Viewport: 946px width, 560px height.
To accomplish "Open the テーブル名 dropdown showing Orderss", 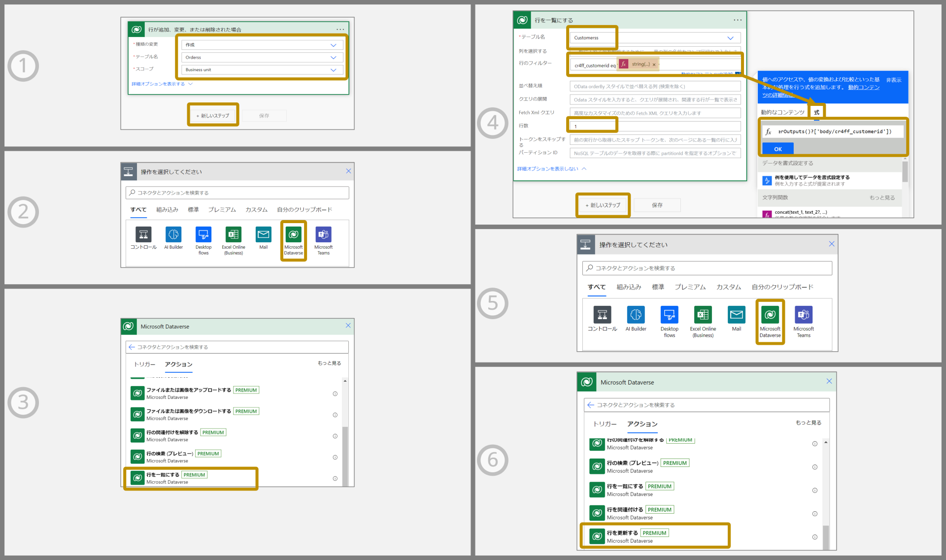I will [262, 57].
